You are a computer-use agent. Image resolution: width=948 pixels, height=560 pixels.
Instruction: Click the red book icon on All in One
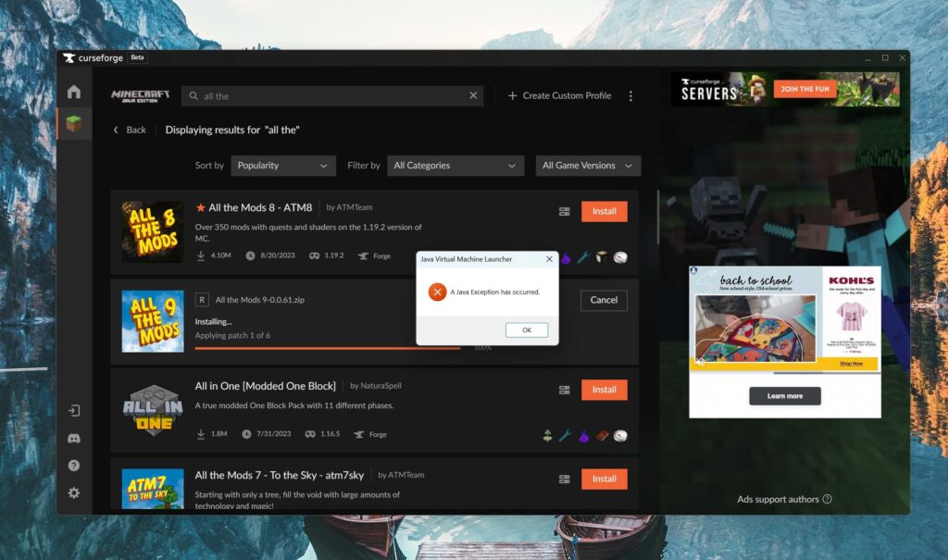[x=602, y=435]
